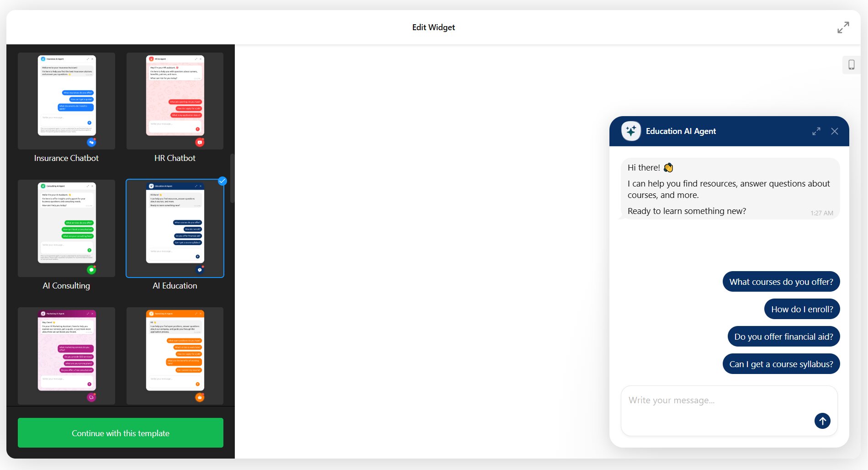
Task: Click the Education AI Agent sparkle avatar
Action: 631,131
